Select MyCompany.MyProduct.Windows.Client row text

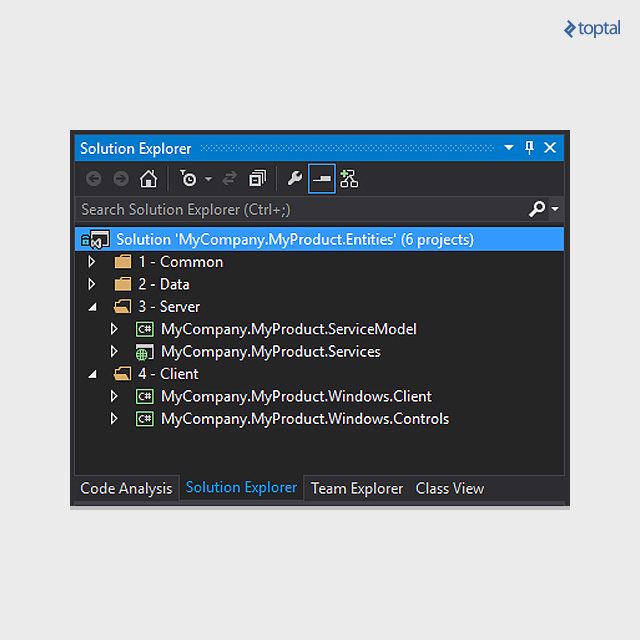coord(296,396)
